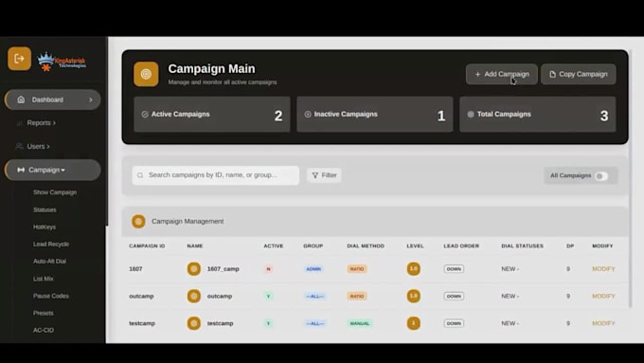644x363 pixels.
Task: Click the testcamp row level badge
Action: tap(414, 323)
